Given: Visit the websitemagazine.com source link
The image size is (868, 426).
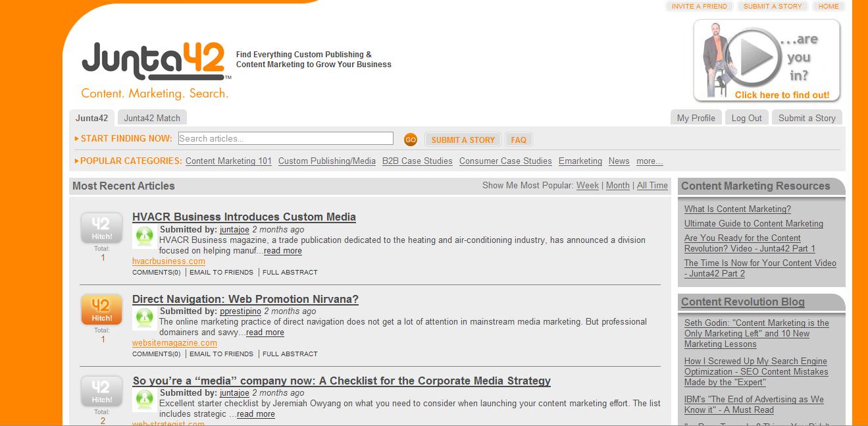Looking at the screenshot, I should point(174,342).
